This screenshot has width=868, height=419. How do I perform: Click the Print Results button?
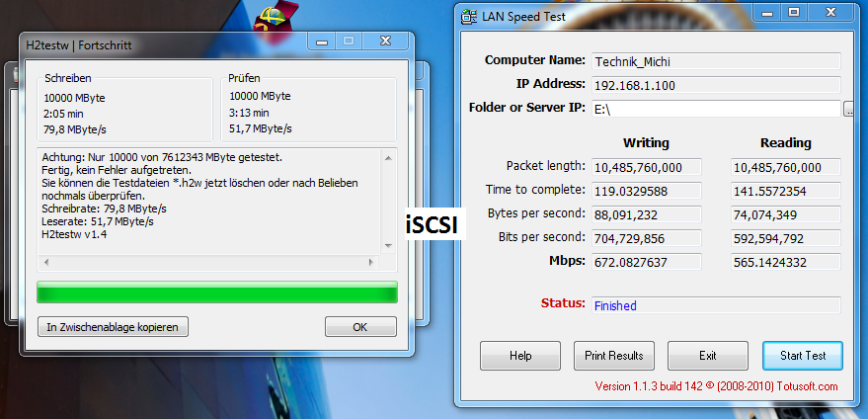tap(614, 356)
